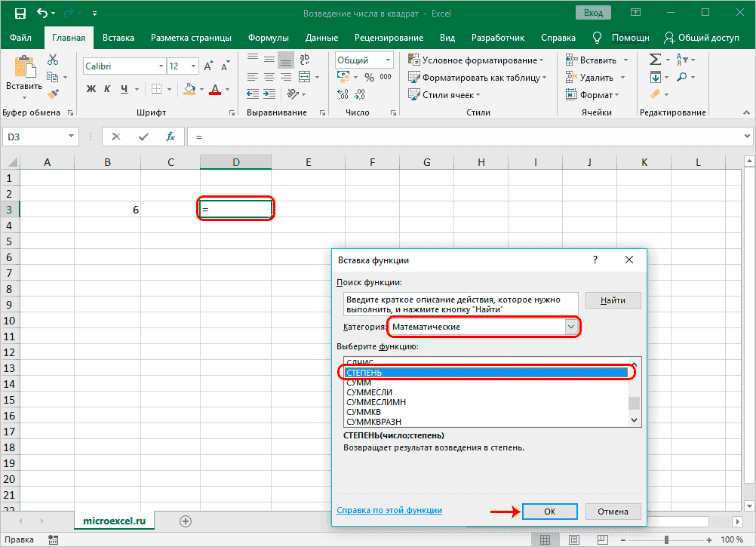Toggle bold formatting (Ж)
This screenshot has height=547, width=756.
91,89
